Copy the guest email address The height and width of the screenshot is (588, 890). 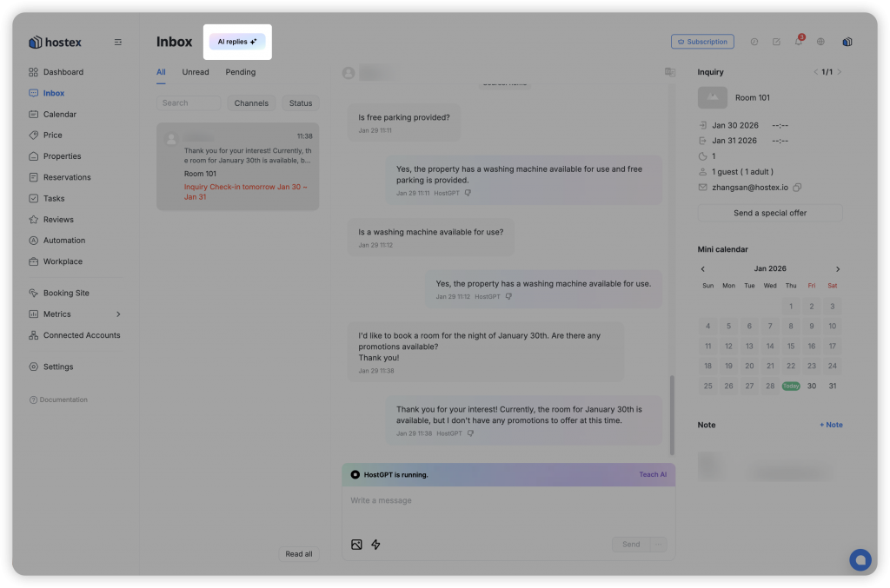click(x=797, y=187)
